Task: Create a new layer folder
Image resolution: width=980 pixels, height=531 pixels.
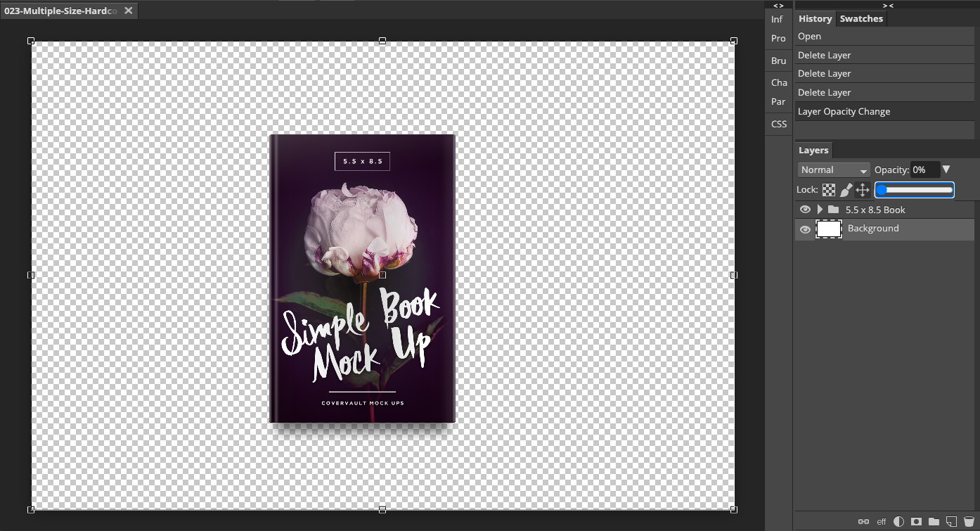Action: click(x=934, y=522)
